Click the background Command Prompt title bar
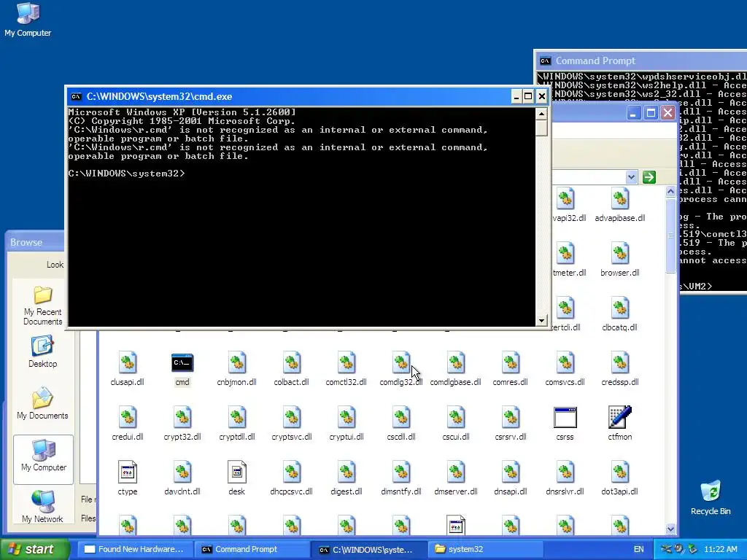The height and width of the screenshot is (560, 747). tap(641, 61)
